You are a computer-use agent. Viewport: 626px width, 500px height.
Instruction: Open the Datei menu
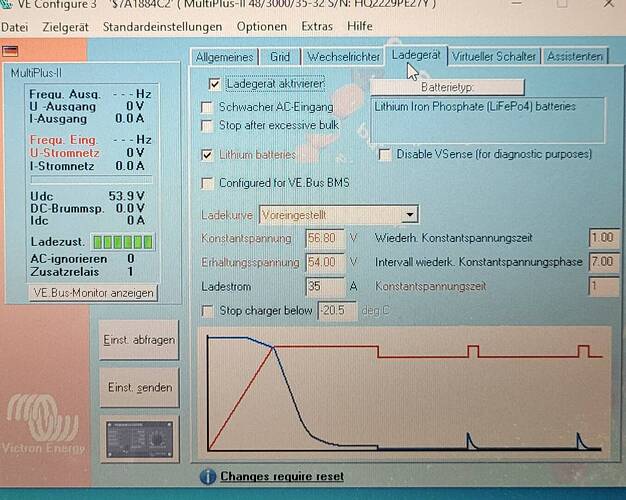click(14, 27)
